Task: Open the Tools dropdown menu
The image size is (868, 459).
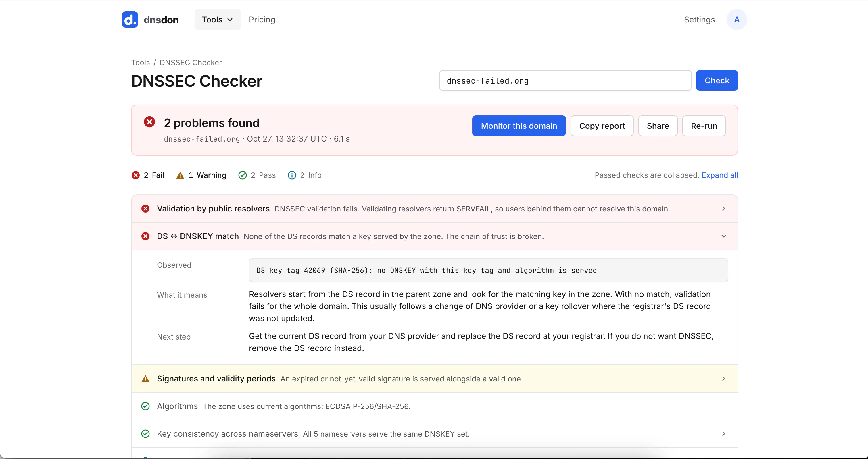Action: [218, 20]
